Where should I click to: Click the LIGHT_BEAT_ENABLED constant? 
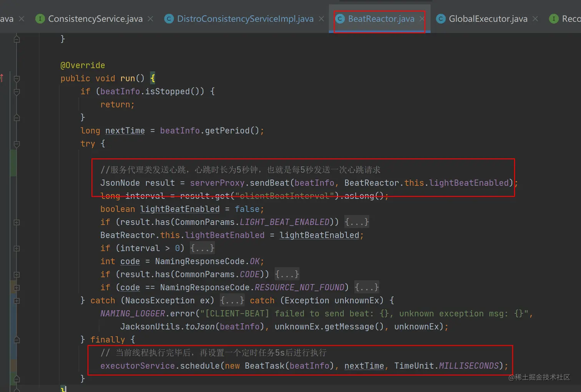(284, 222)
